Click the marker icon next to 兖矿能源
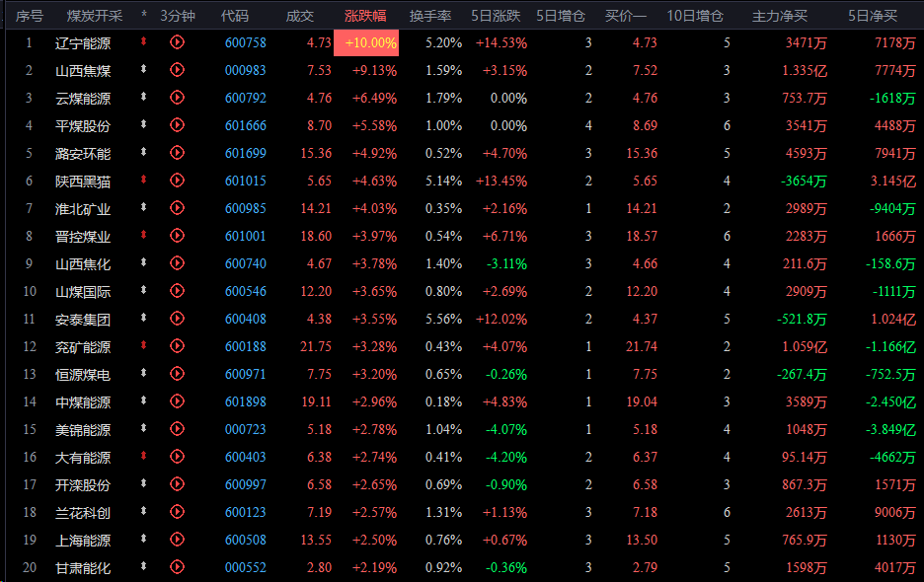Image resolution: width=924 pixels, height=582 pixels. [x=144, y=346]
